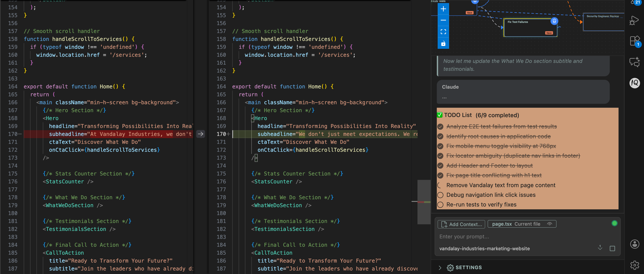Click the Re-run tests to verify circle
Viewport: 644px width, 274px height.
click(440, 205)
